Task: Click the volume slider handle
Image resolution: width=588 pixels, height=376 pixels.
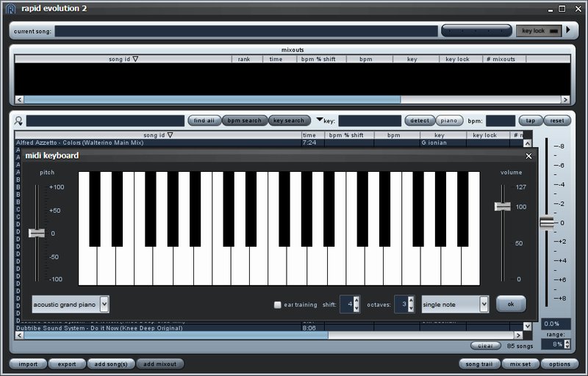Action: pos(503,206)
